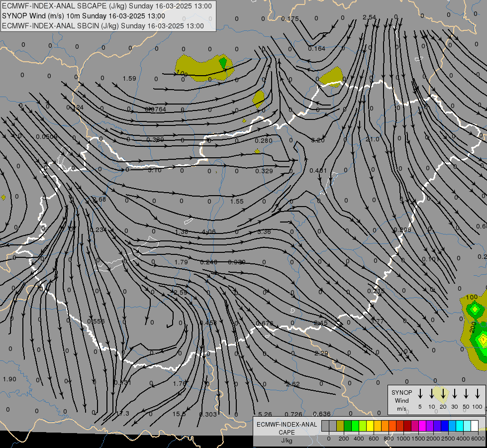Click the 0.303 value on the map

point(208,415)
